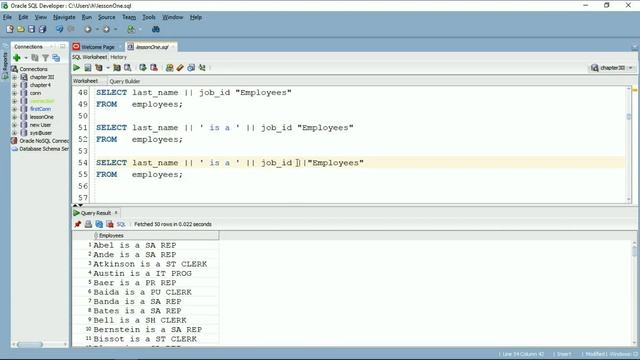This screenshot has width=640, height=360.
Task: Open the new connection plus dropdown arrow
Action: click(26, 58)
